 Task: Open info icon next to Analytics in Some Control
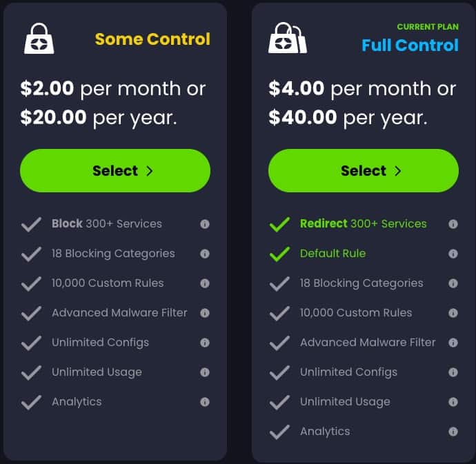[205, 402]
